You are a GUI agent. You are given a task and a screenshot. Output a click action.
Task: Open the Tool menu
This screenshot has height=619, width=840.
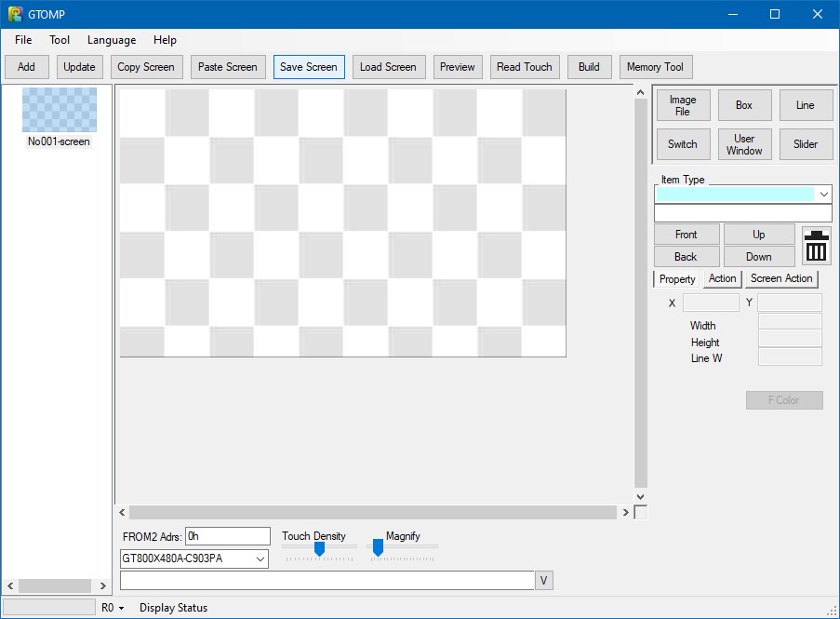coord(60,40)
